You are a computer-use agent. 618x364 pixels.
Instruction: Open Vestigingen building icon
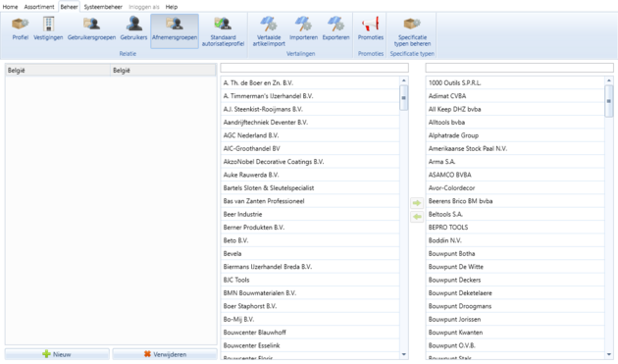click(x=48, y=28)
